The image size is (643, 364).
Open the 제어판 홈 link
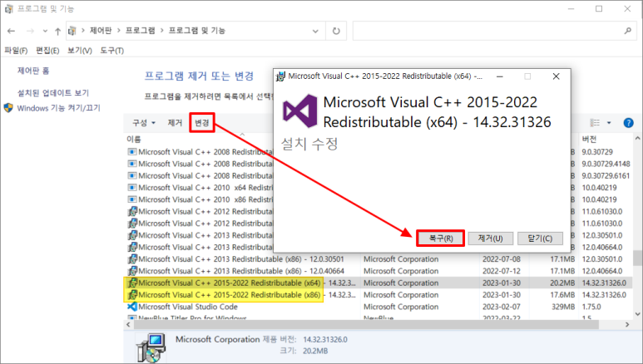(x=33, y=71)
